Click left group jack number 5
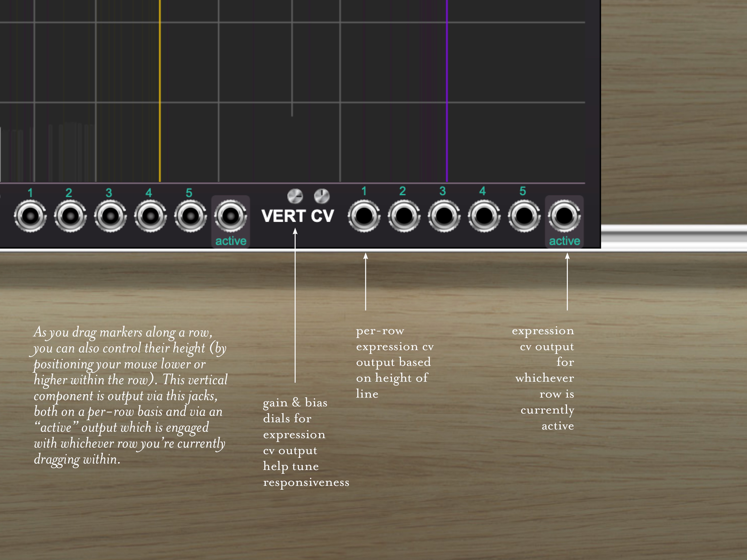The image size is (747, 560). [x=191, y=216]
